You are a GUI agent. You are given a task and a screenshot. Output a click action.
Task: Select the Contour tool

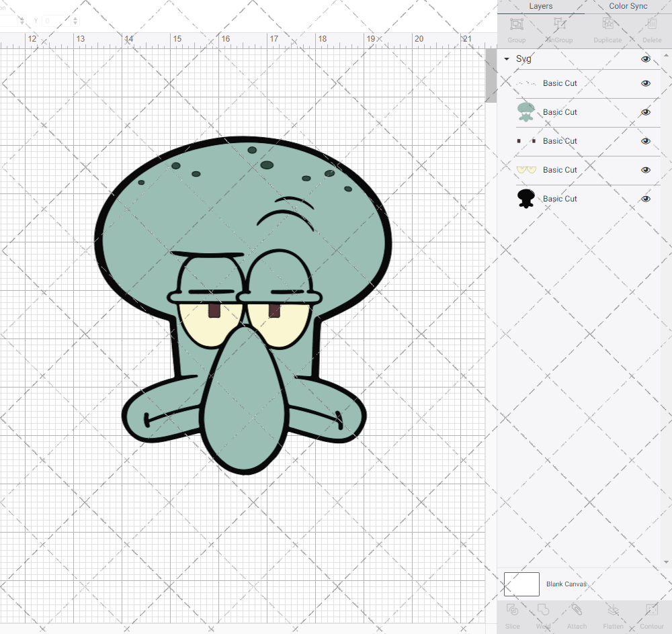coord(651,610)
